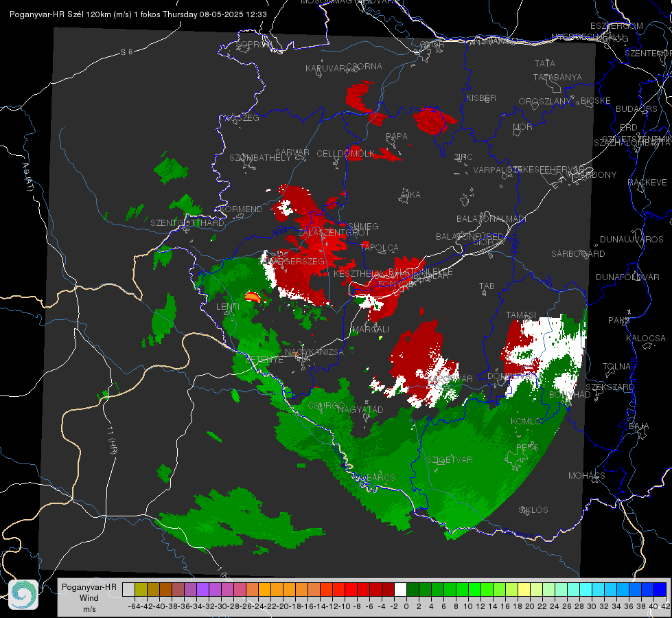Click the TATA city label
Viewport: 672px width, 618px height.
[545, 63]
